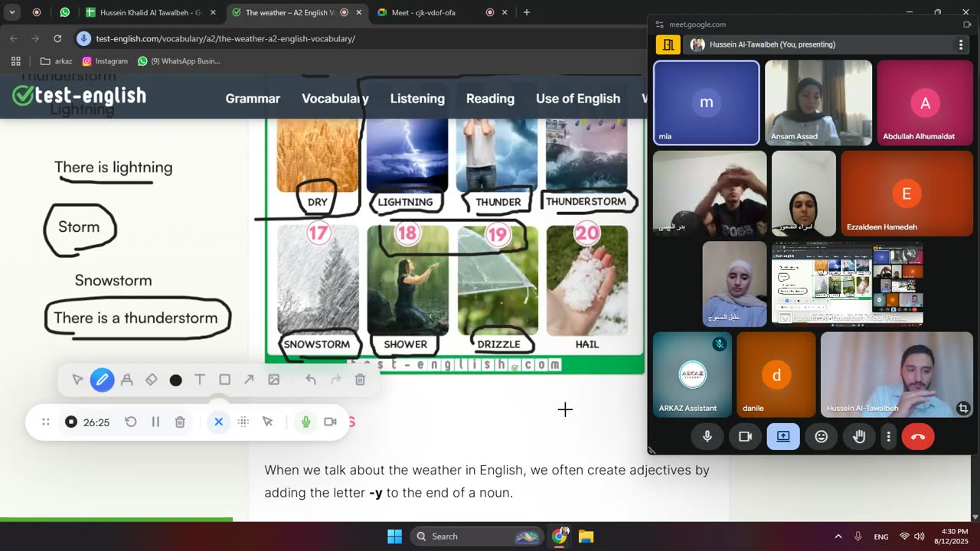
Task: Grab the recorder bar drag handle
Action: click(46, 422)
